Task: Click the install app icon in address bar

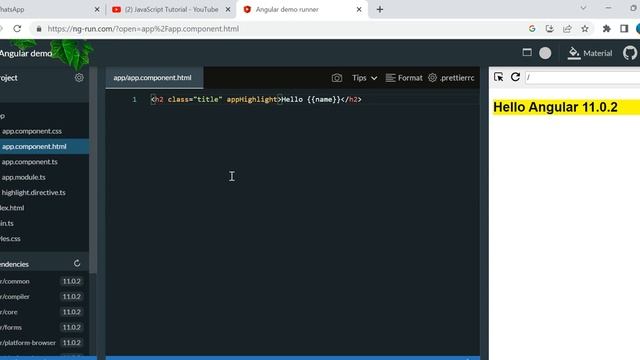Action: click(550, 29)
